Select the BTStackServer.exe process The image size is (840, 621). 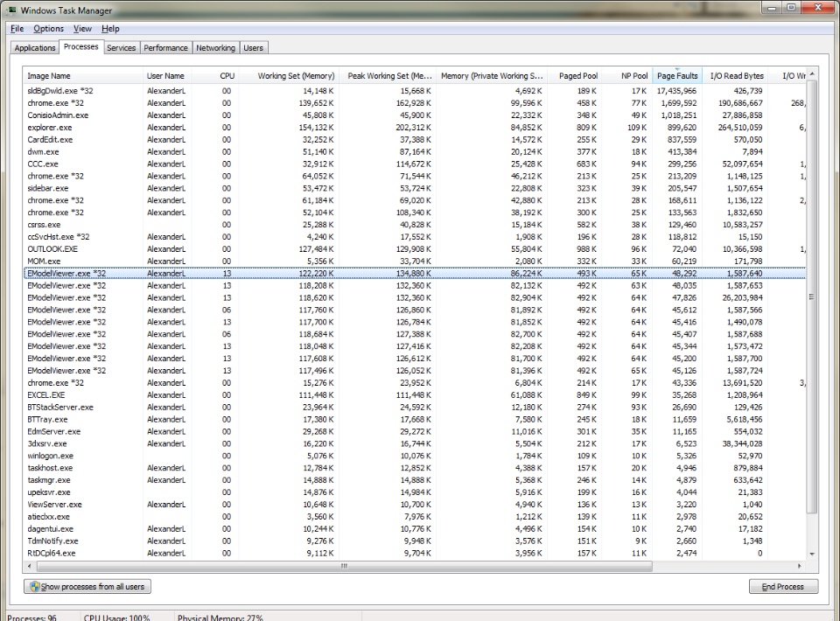(x=415, y=408)
